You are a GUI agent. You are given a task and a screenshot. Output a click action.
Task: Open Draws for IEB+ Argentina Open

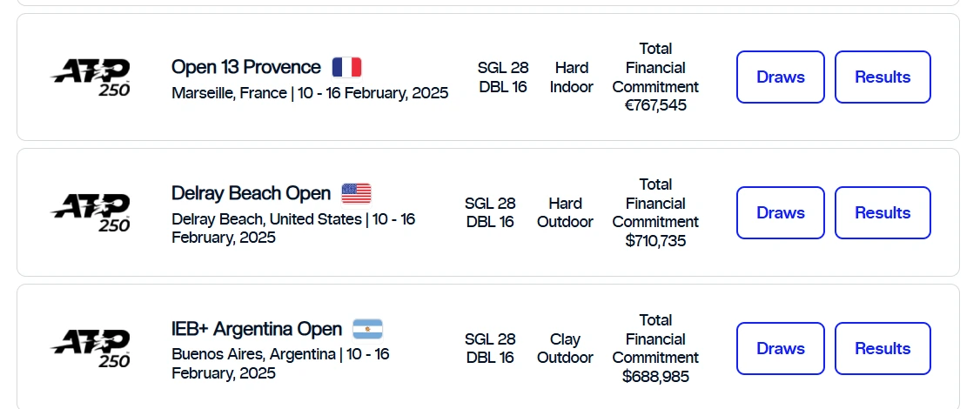click(x=781, y=348)
